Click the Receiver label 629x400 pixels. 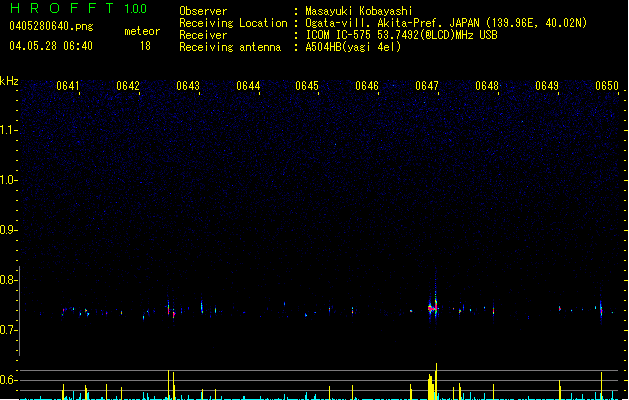pyautogui.click(x=203, y=35)
